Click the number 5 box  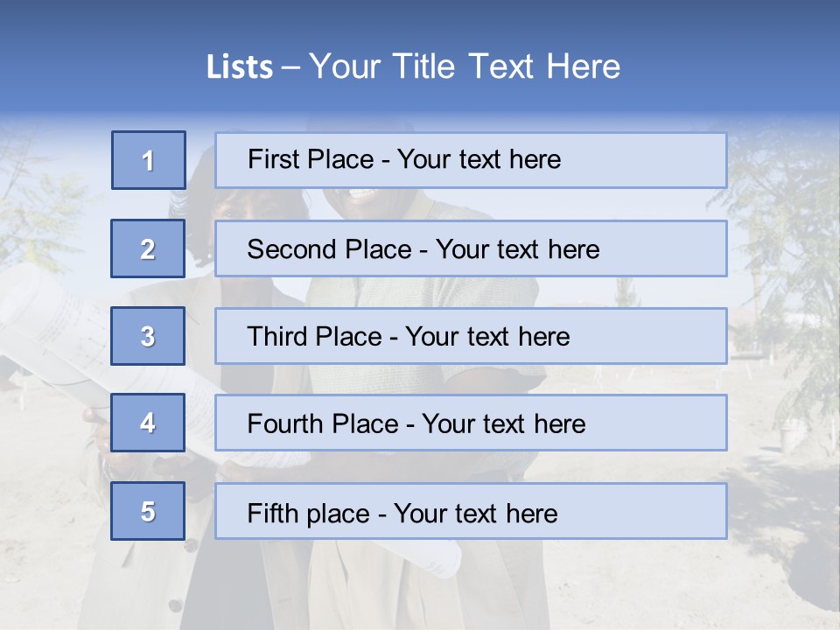click(148, 511)
